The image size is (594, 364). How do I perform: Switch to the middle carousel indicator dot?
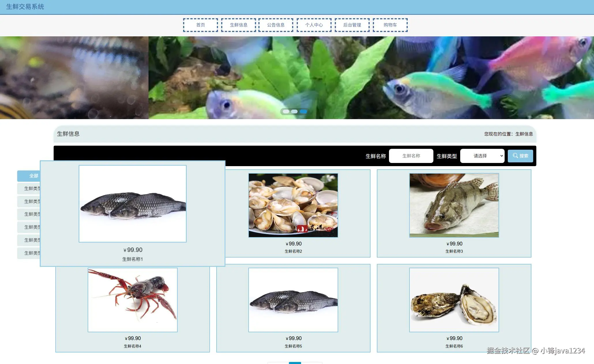pyautogui.click(x=294, y=111)
